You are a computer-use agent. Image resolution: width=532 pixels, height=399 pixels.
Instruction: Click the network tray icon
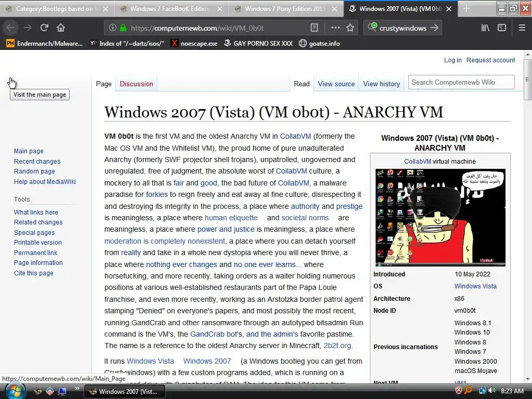[482, 391]
